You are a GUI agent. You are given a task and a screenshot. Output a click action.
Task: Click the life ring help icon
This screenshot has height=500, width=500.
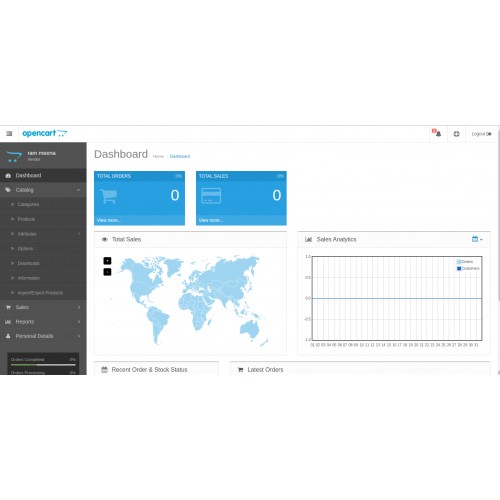pos(456,134)
